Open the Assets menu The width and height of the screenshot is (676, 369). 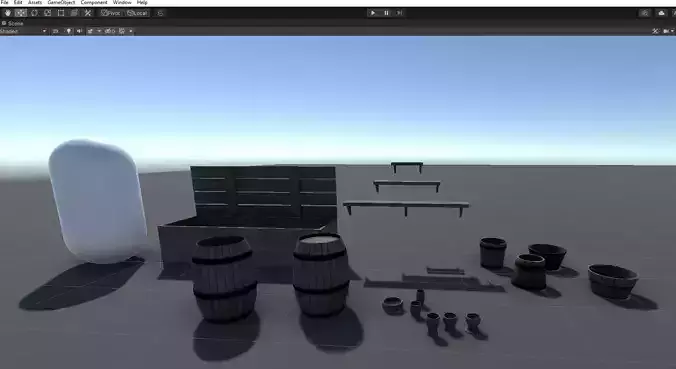pyautogui.click(x=35, y=3)
